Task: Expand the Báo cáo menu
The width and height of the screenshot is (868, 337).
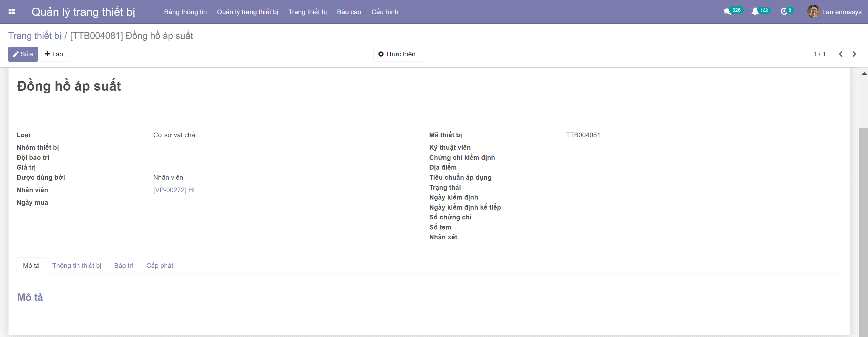Action: tap(349, 12)
